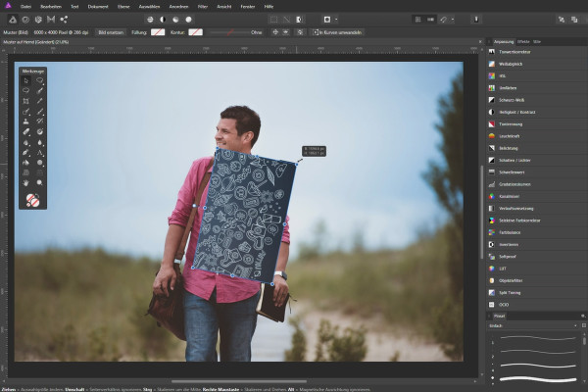The image size is (588, 392).
Task: Click the Tonwertkorrektur adjustment icon
Action: pyautogui.click(x=492, y=52)
